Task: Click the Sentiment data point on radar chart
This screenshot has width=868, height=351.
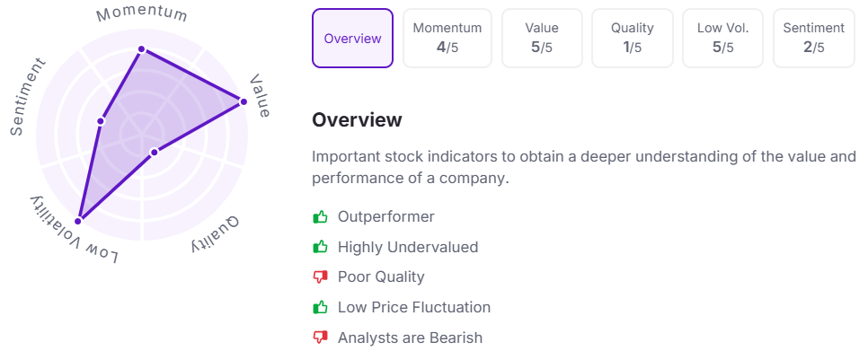Action: tap(101, 121)
